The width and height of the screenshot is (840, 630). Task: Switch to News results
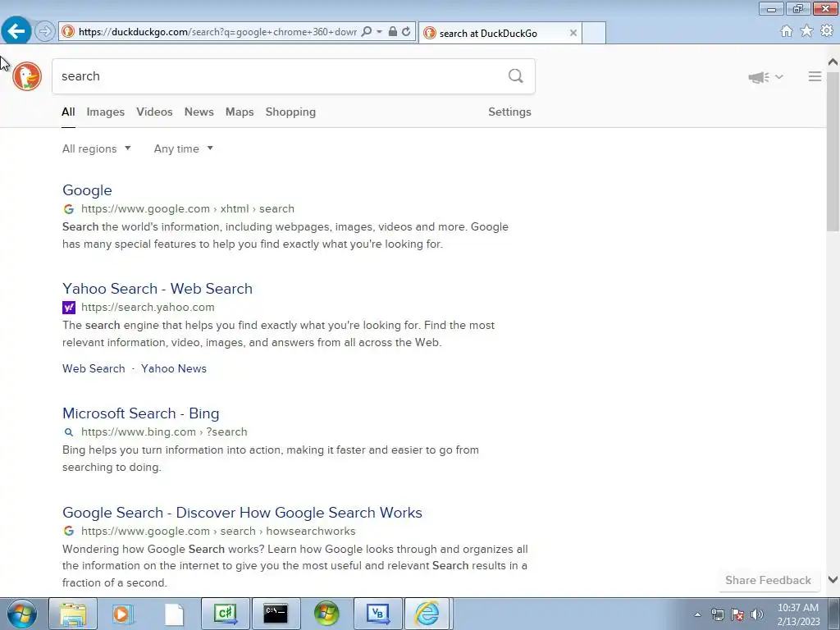199,112
